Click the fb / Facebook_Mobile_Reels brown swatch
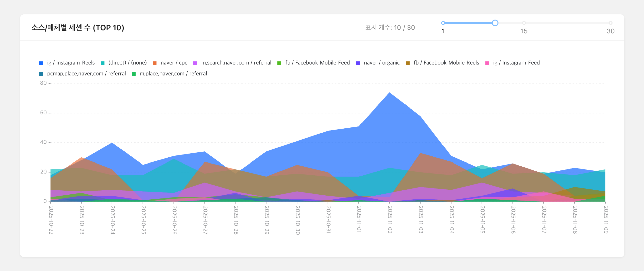This screenshot has width=644, height=271. (x=408, y=63)
